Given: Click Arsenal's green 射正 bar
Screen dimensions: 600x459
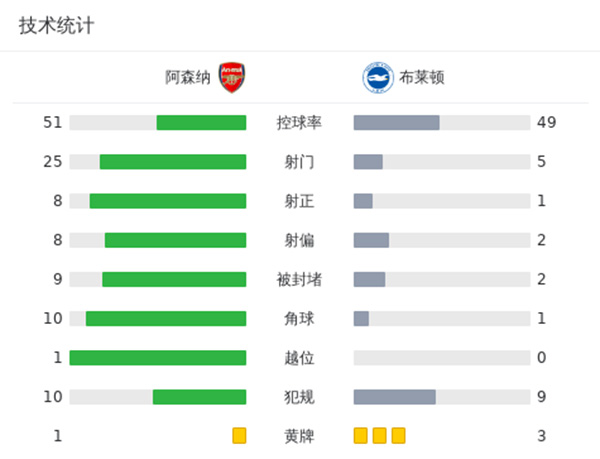Looking at the screenshot, I should [x=168, y=201].
